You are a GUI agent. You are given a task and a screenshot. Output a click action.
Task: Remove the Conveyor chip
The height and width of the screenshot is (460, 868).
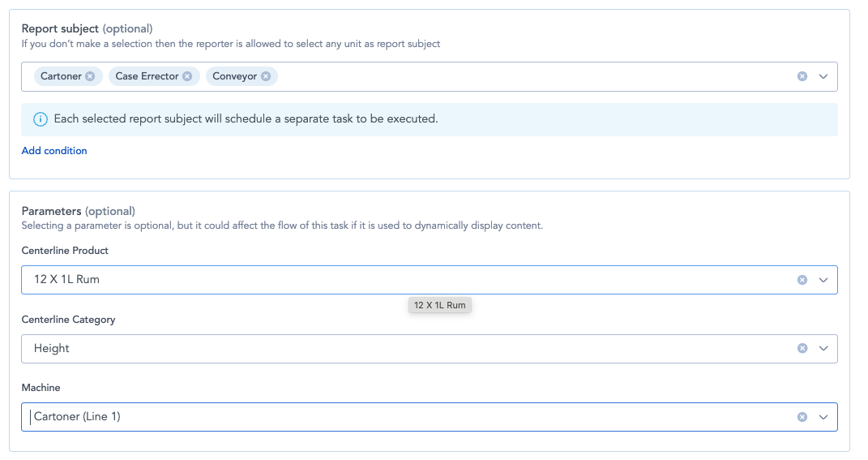click(266, 76)
